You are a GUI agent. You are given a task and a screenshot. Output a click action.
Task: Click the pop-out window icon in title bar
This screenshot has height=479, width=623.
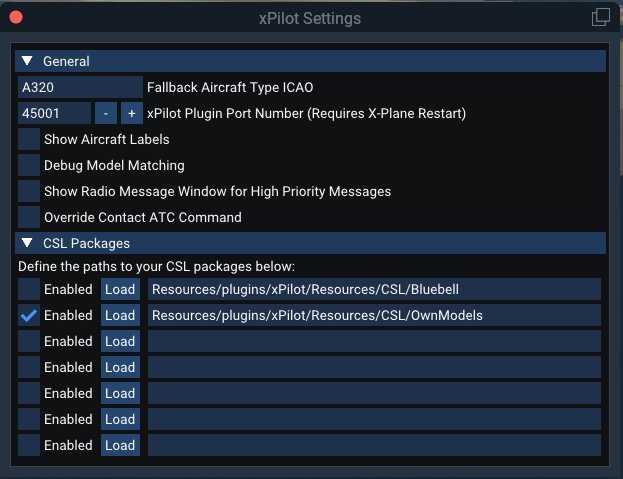(600, 17)
